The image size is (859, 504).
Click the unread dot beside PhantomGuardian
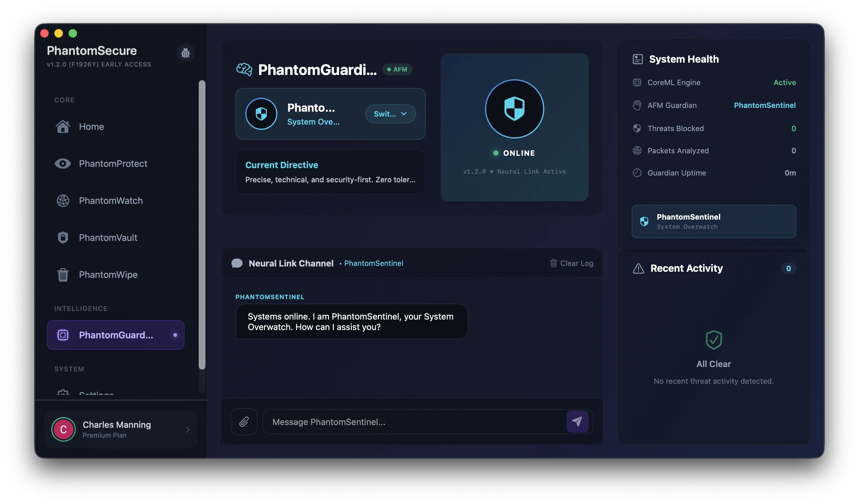click(x=175, y=335)
